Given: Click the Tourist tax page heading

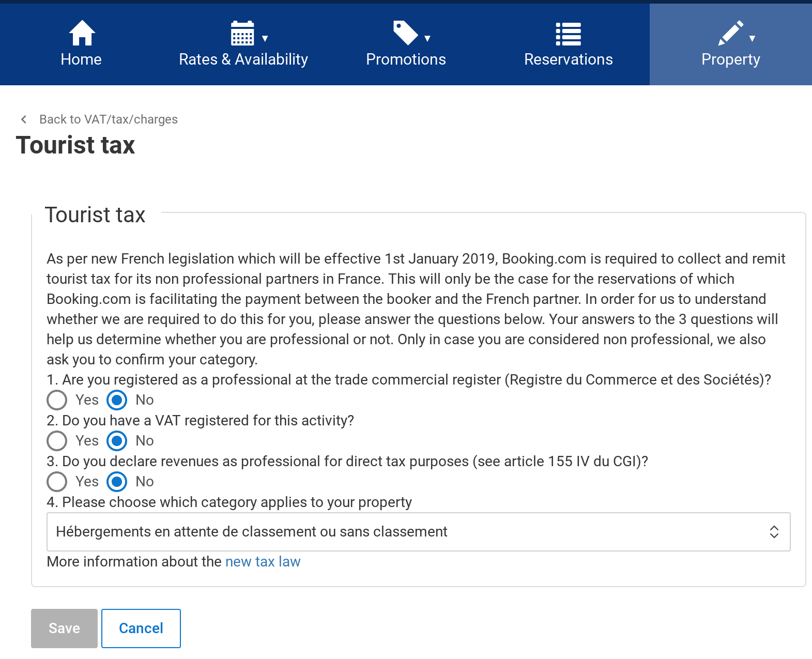Looking at the screenshot, I should click(75, 145).
